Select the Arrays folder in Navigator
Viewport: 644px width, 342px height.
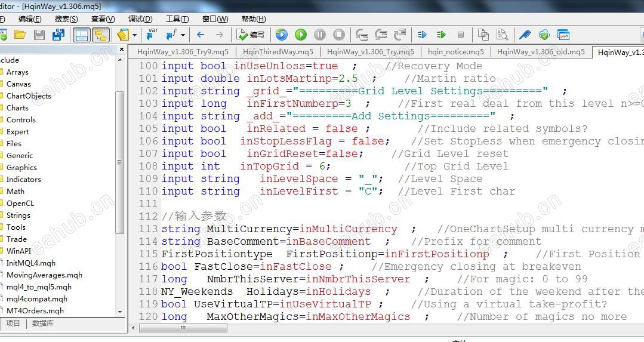17,72
